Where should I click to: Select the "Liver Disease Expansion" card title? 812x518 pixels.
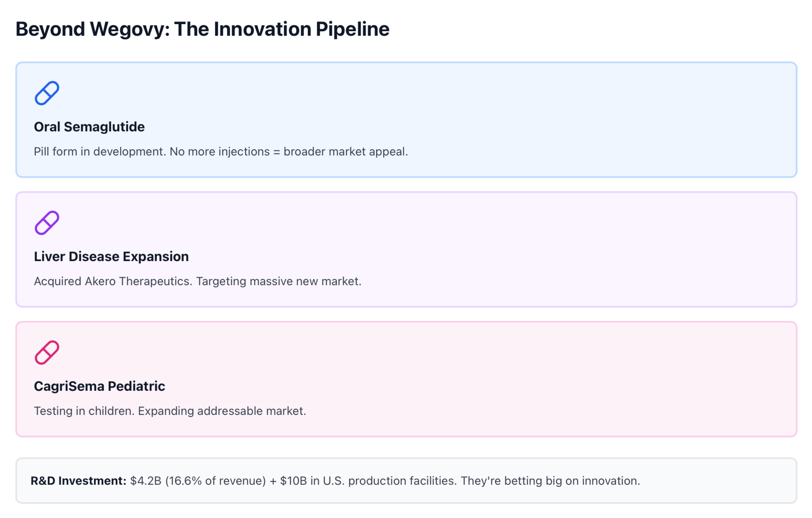pos(111,256)
